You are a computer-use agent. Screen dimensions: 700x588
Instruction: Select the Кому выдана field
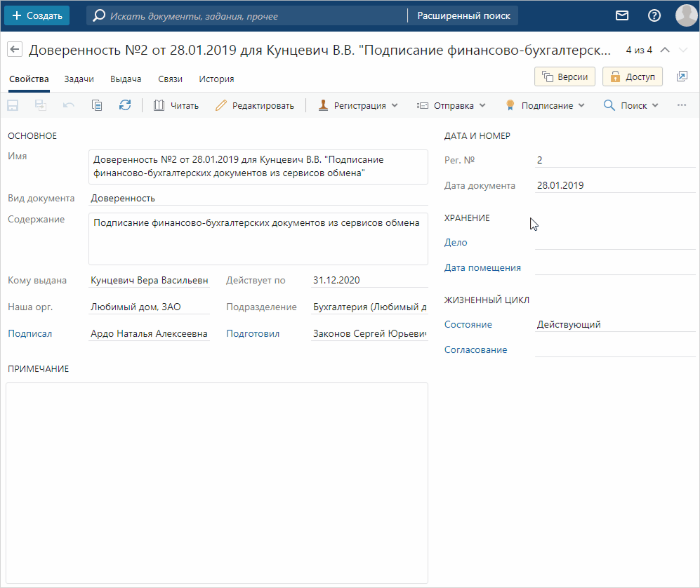click(149, 280)
